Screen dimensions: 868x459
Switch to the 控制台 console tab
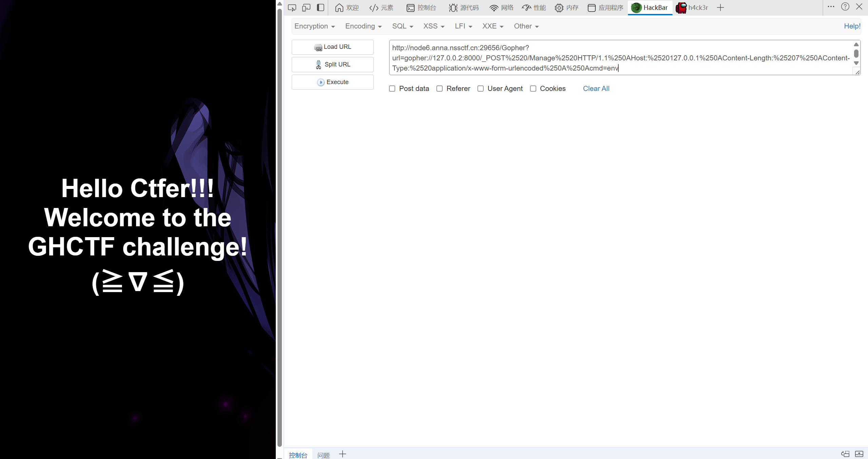pyautogui.click(x=421, y=7)
